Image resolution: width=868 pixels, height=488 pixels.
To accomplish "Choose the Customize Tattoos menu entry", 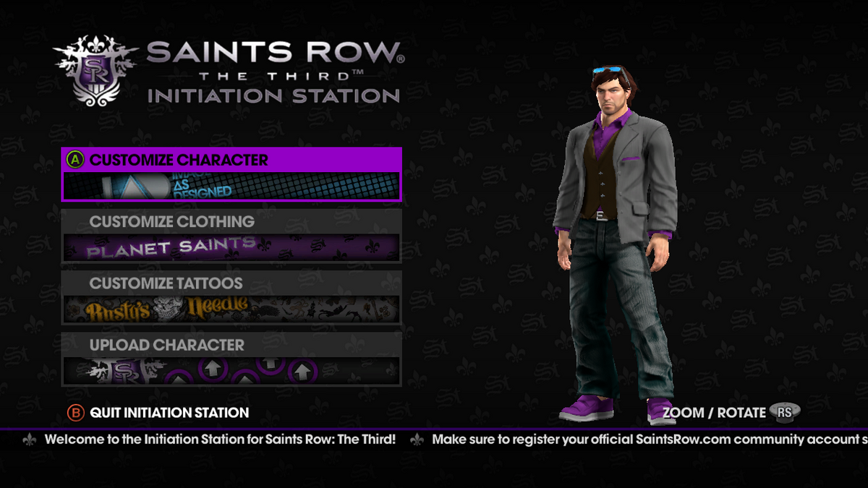I will pos(231,297).
